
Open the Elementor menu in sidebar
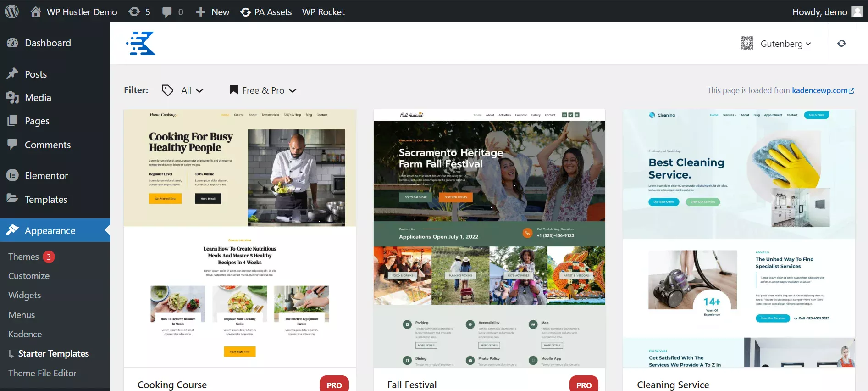click(x=46, y=175)
